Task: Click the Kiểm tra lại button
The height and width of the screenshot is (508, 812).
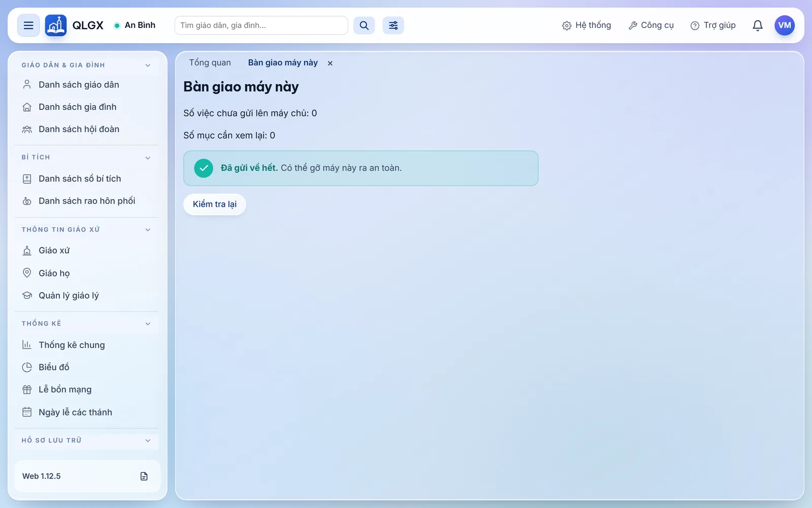Action: [x=215, y=204]
